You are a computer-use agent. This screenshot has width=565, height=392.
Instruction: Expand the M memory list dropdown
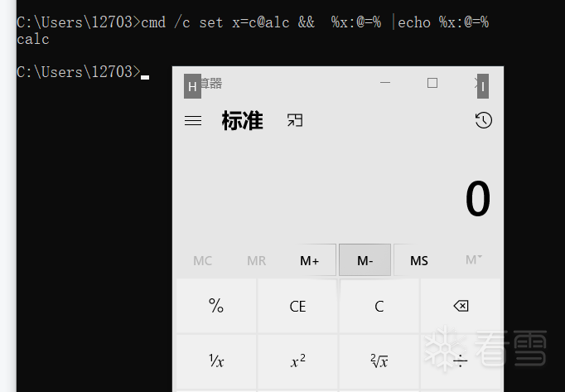pos(474,260)
